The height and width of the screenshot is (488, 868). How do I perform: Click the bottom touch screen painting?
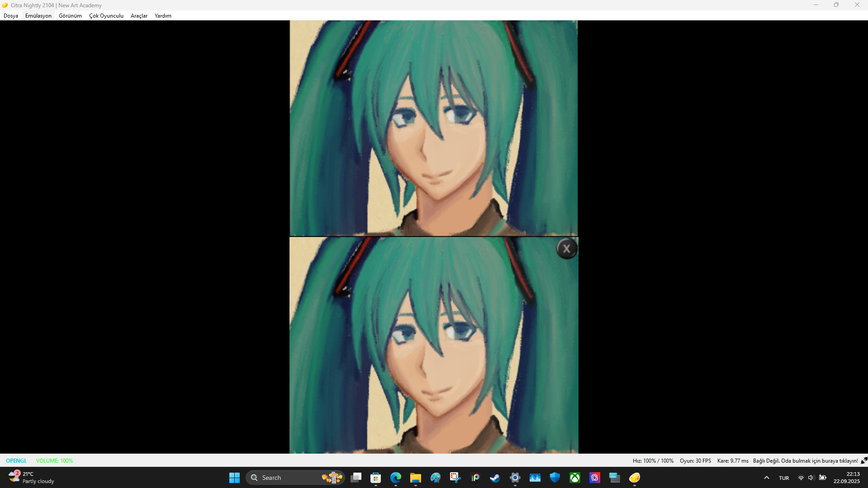coord(433,345)
